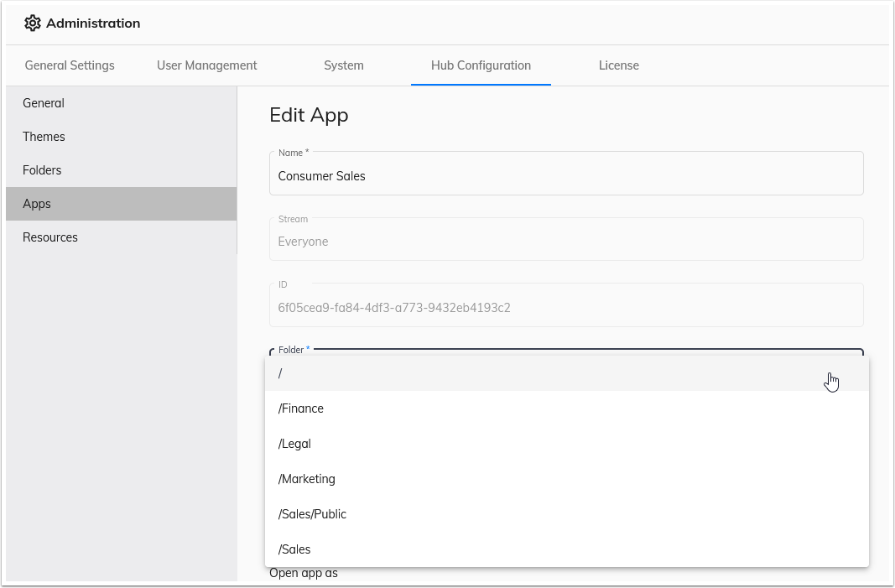Highlight the Apps sidebar entry
Image resolution: width=895 pixels, height=588 pixels.
point(37,203)
